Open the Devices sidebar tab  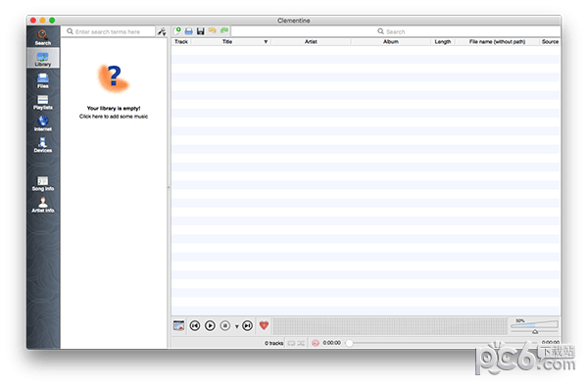(43, 145)
